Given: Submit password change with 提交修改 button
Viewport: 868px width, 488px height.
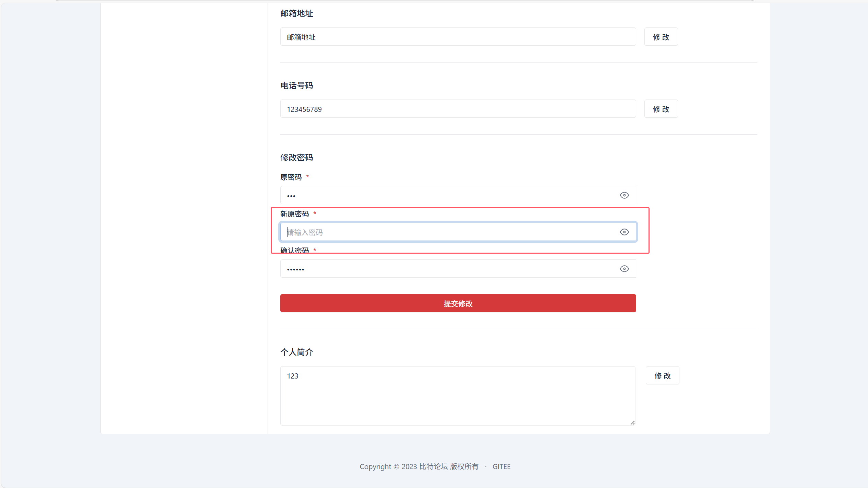Looking at the screenshot, I should 458,303.
